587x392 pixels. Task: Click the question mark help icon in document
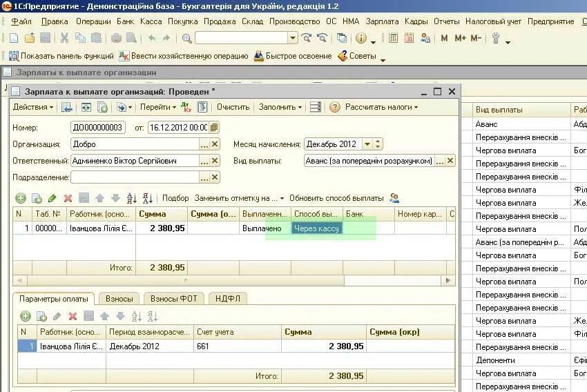[335, 108]
